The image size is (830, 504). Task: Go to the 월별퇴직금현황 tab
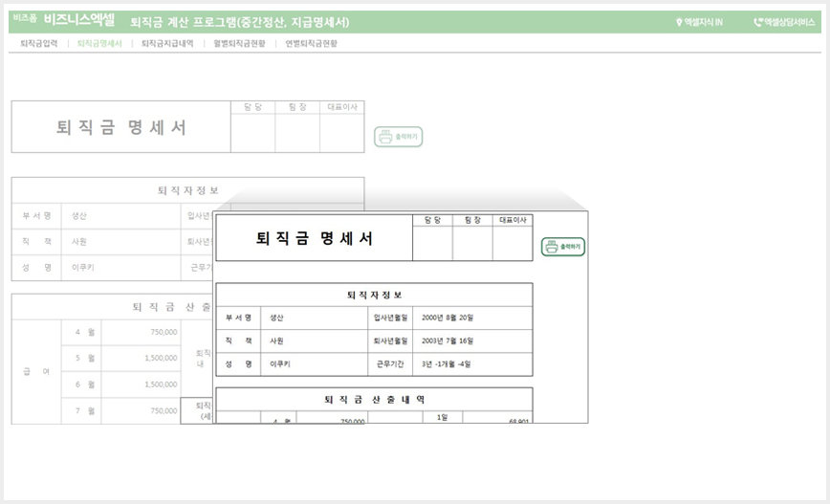(239, 43)
